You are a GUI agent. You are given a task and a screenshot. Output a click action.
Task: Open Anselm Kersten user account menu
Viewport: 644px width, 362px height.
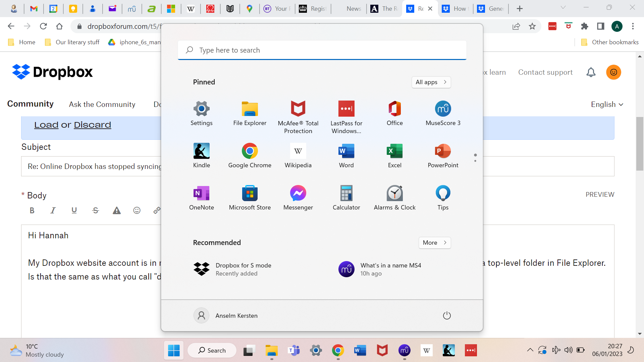click(x=226, y=315)
